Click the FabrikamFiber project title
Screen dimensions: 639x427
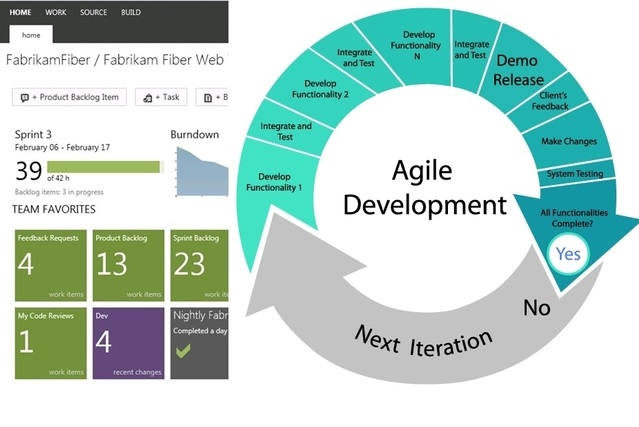[x=115, y=60]
